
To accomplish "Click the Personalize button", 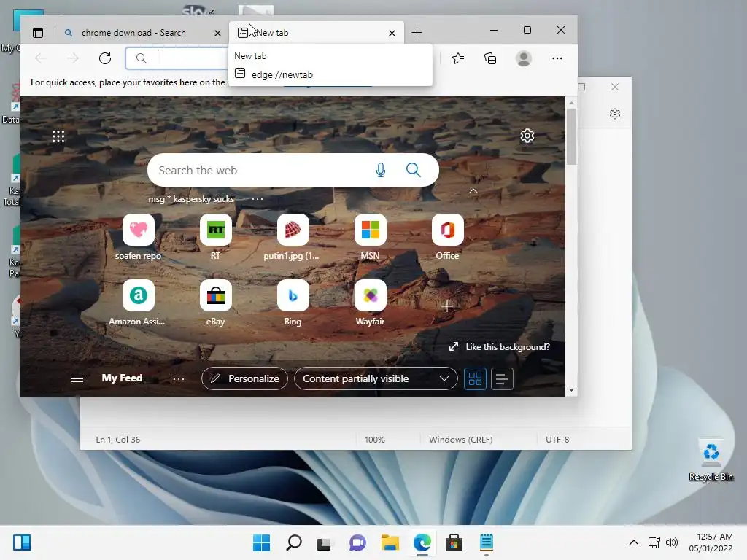I will pos(245,378).
